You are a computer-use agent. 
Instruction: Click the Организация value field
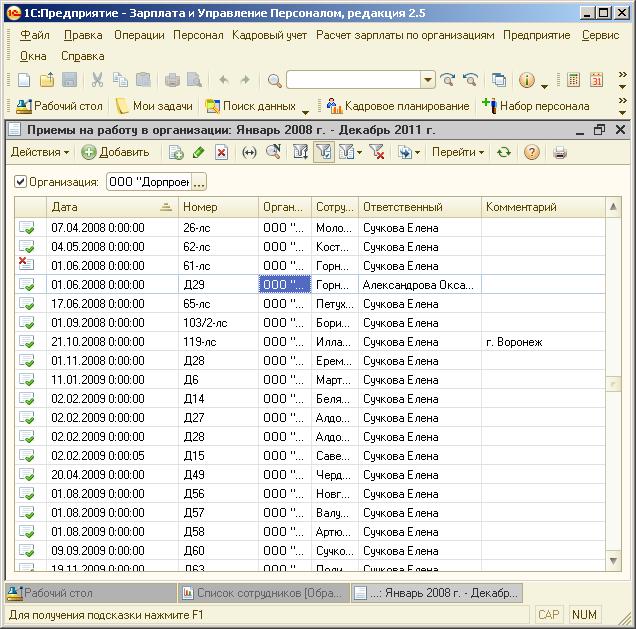click(149, 182)
